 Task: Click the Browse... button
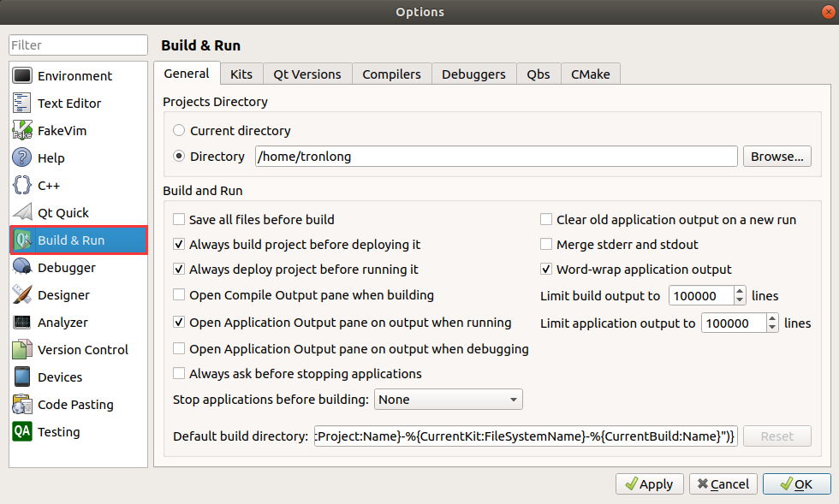pos(777,157)
